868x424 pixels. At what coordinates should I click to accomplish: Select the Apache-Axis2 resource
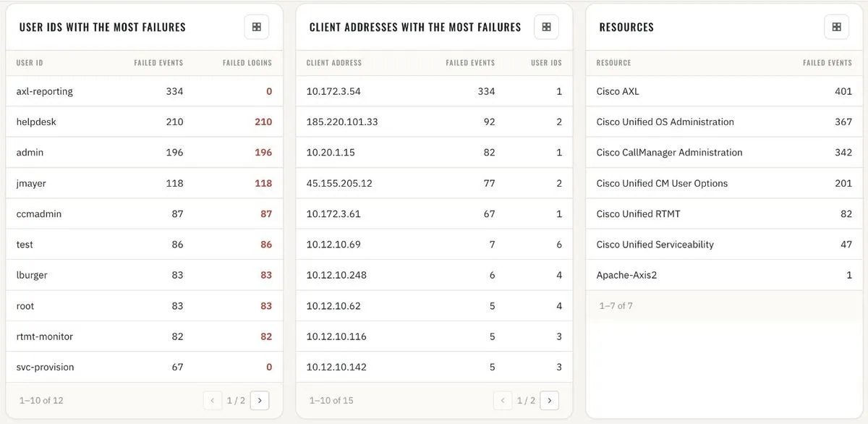tap(626, 275)
